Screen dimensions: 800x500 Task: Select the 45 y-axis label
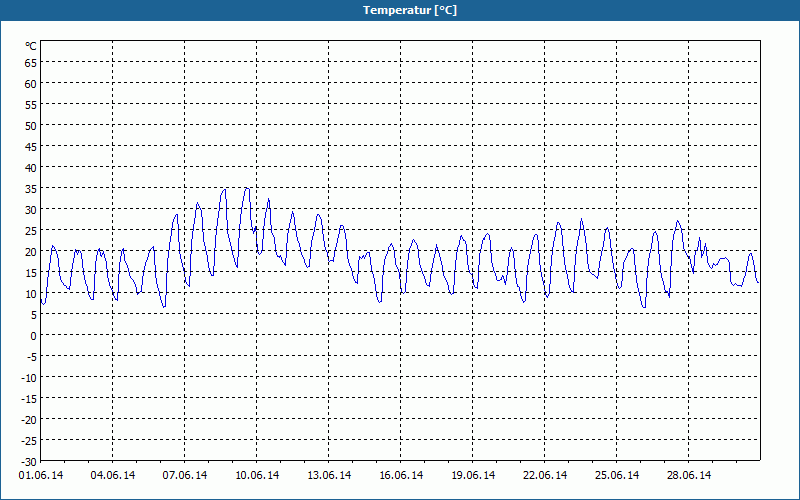click(31, 146)
